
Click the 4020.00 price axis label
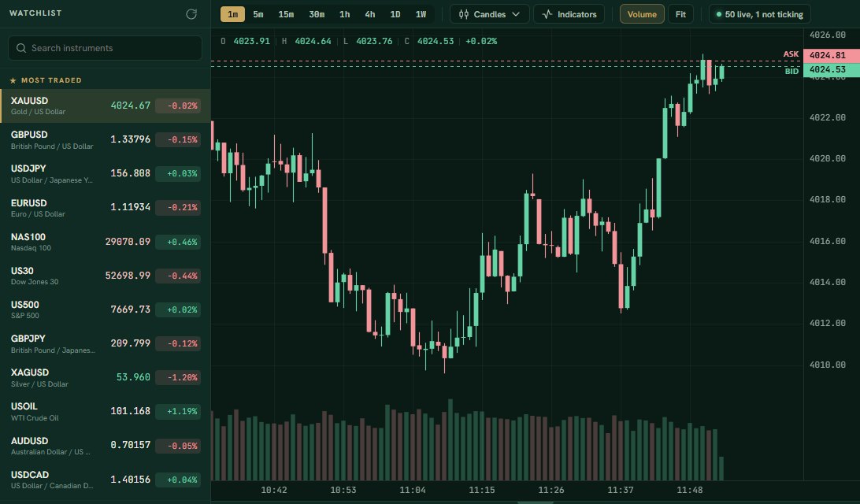coord(828,158)
